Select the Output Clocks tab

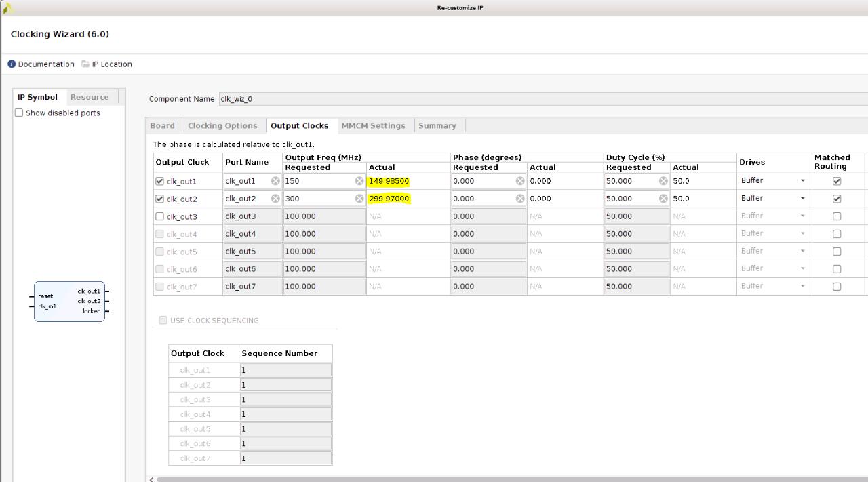(x=299, y=125)
